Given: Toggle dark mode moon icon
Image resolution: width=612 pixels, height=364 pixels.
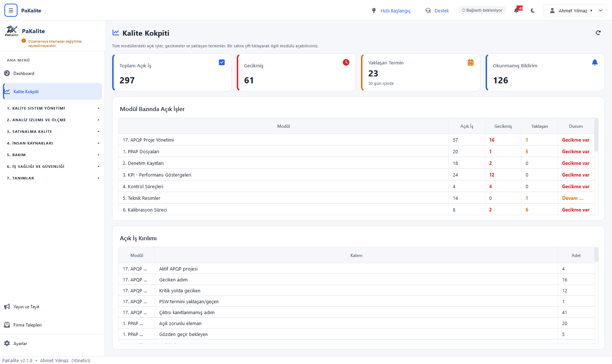Looking at the screenshot, I should [x=533, y=11].
